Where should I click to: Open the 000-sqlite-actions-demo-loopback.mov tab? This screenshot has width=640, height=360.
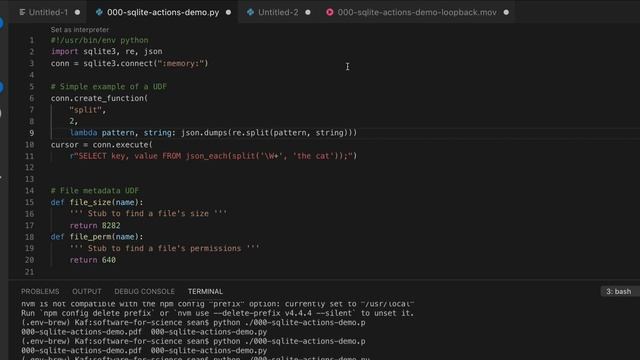417,12
